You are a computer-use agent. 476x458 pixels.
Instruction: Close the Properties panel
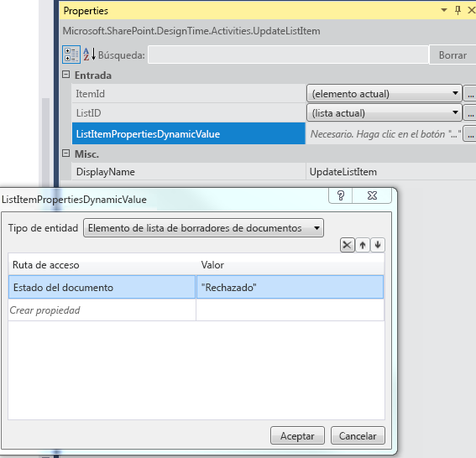tap(472, 10)
